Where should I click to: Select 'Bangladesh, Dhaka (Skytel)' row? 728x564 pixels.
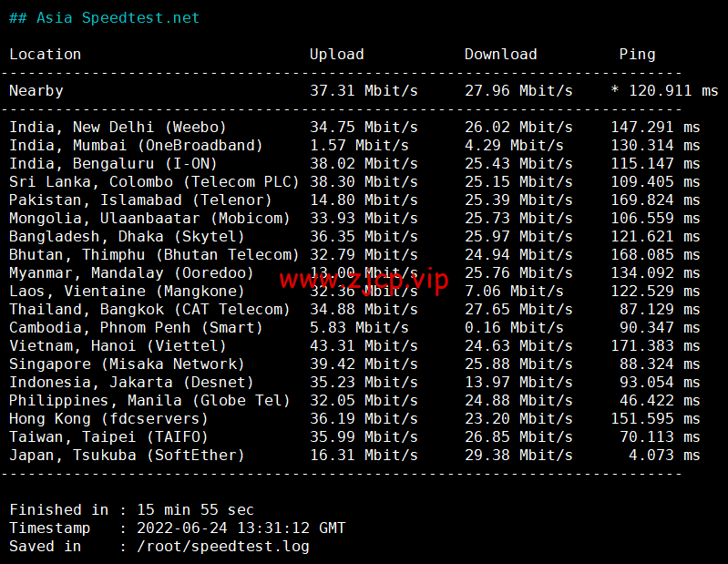(x=354, y=236)
